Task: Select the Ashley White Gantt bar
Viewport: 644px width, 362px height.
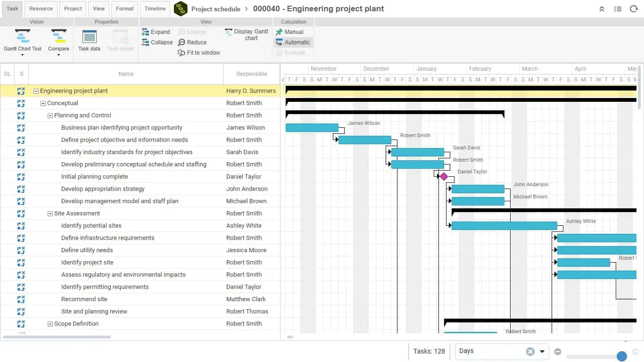Action: click(x=504, y=226)
